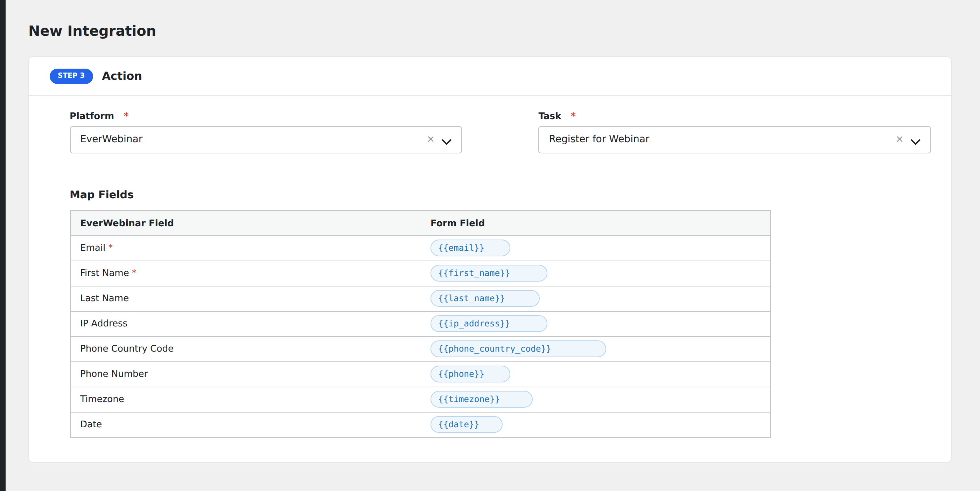Select the {{first_name}} form field tag
Viewport: 980px width, 491px height.
coord(489,273)
